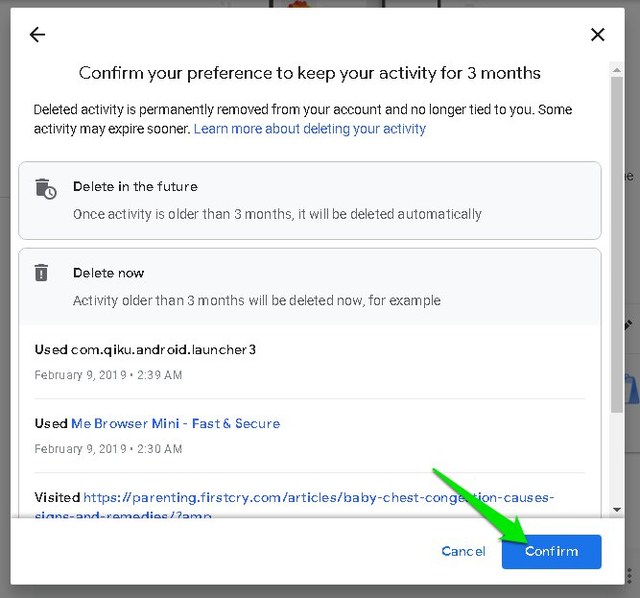
Task: Click the auto-delete trash clock icon
Action: [x=45, y=188]
